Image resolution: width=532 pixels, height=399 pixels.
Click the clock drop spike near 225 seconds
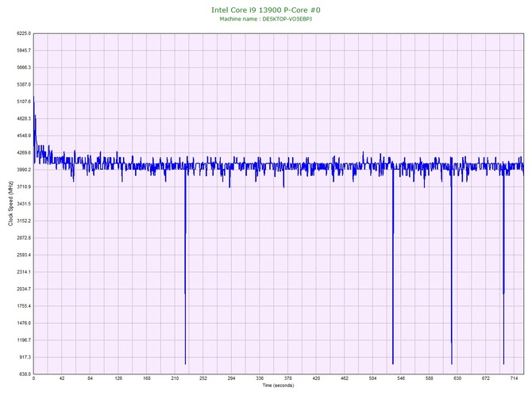185,268
